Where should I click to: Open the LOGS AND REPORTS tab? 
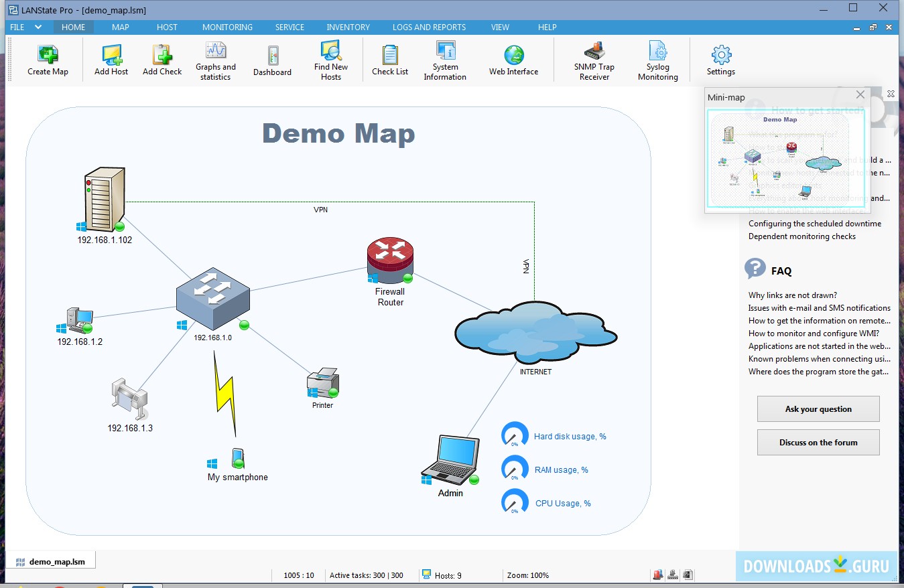coord(430,27)
